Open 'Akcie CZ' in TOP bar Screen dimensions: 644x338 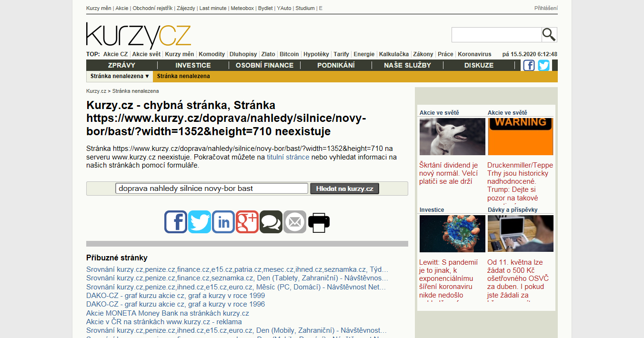(x=115, y=54)
